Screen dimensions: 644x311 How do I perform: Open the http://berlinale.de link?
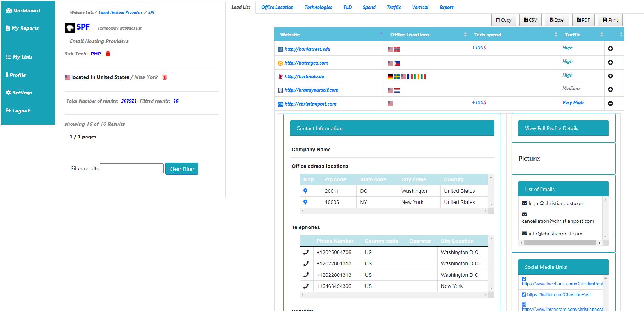pos(304,76)
